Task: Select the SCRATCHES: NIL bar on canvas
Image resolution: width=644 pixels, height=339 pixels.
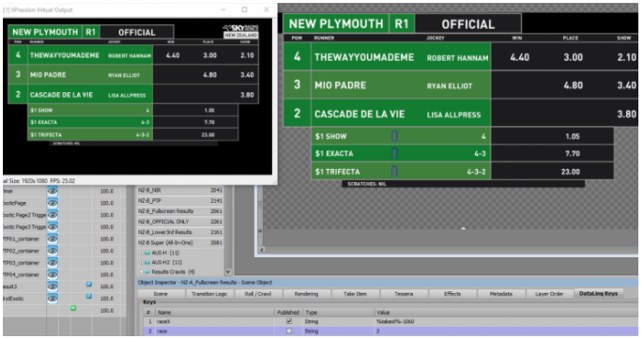Action: click(463, 184)
